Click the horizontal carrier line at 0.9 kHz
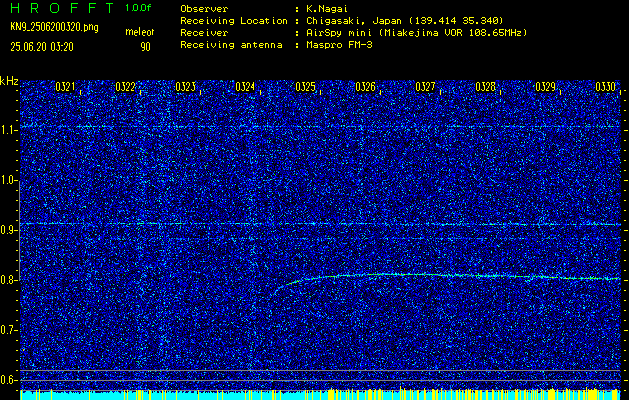629x400 pixels. pos(320,223)
